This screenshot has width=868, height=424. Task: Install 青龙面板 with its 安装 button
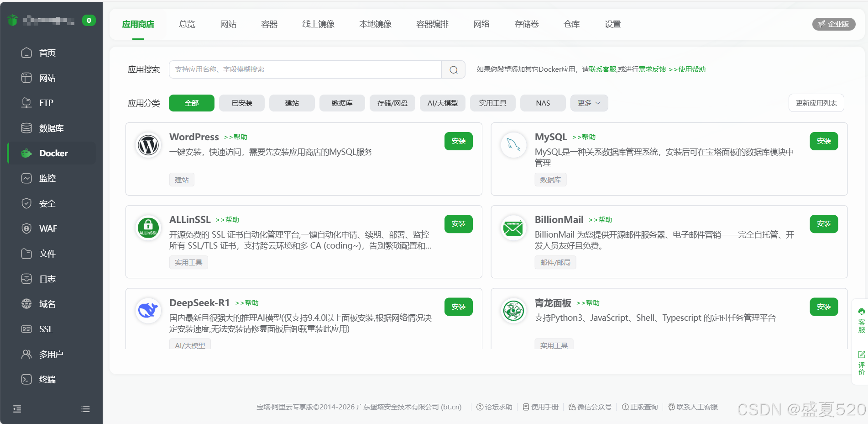point(824,307)
